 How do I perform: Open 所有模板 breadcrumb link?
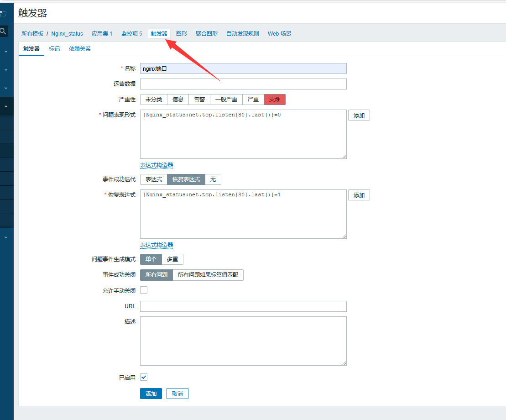pyautogui.click(x=32, y=34)
